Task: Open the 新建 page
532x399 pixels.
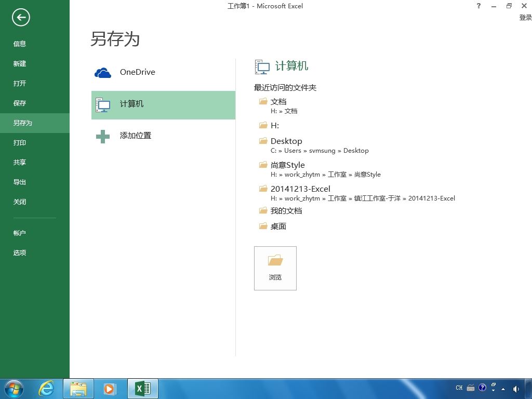Action: tap(19, 63)
